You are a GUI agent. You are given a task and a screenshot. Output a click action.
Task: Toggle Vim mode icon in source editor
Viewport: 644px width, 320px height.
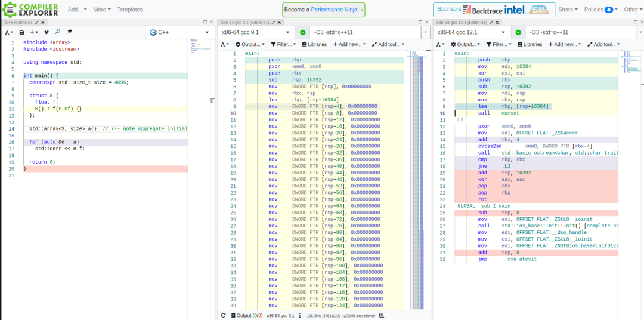click(46, 32)
